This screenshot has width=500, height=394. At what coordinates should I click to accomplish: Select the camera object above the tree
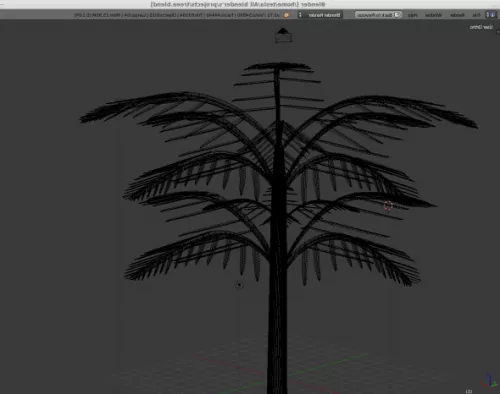pos(283,36)
